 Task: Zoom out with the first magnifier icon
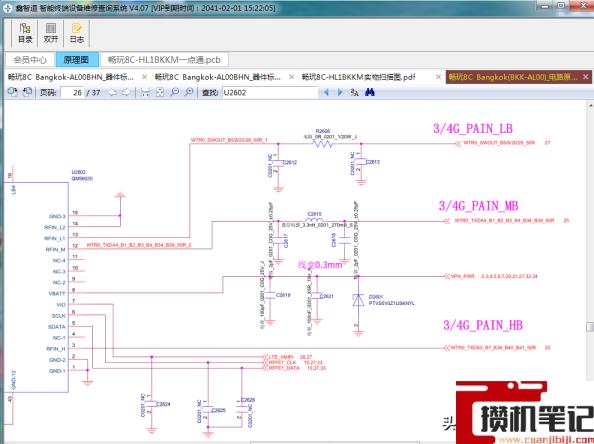pyautogui.click(x=174, y=92)
